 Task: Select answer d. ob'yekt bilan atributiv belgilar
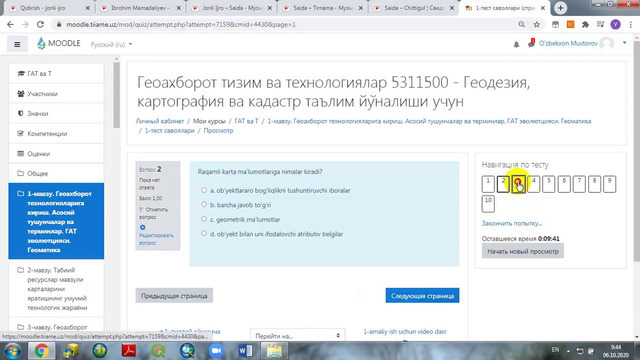204,233
